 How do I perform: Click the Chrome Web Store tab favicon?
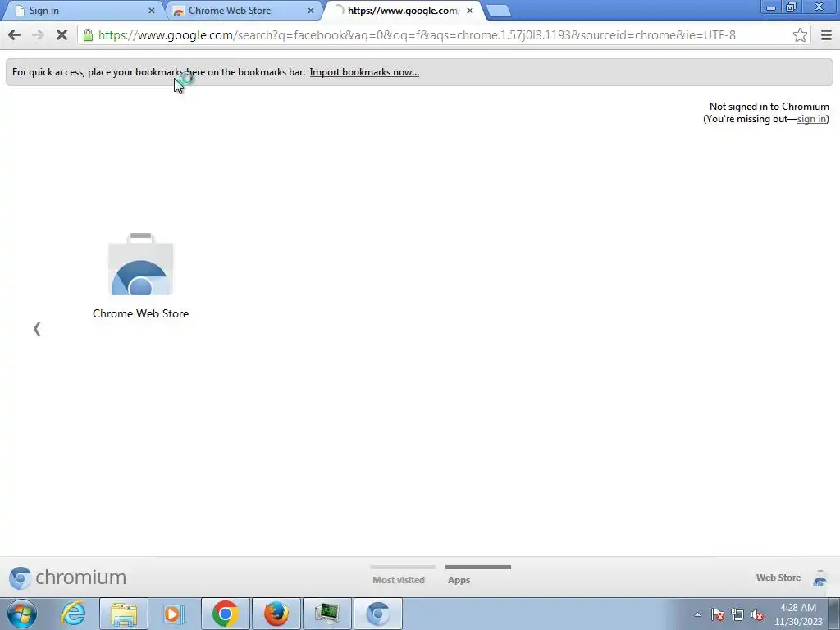[x=179, y=11]
